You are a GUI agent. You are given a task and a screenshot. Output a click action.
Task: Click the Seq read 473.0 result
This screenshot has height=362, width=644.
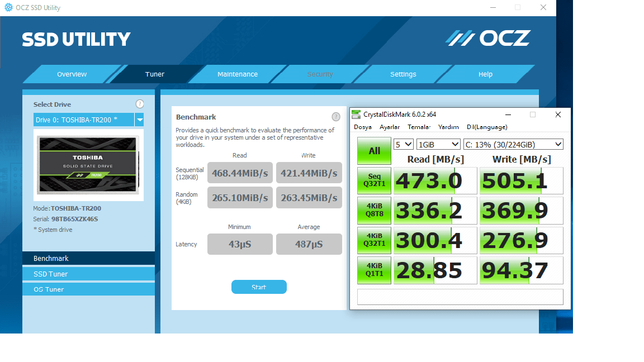point(435,180)
